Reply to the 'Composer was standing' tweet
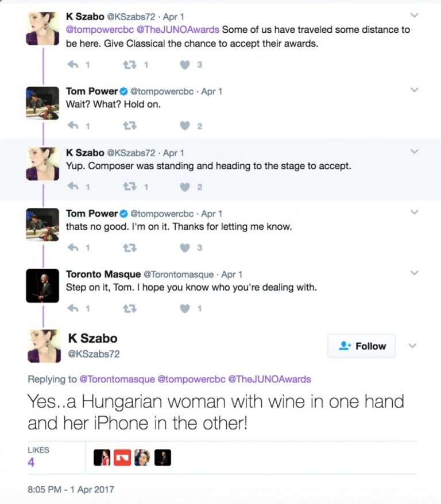Image resolution: width=441 pixels, height=504 pixels. pos(73,187)
